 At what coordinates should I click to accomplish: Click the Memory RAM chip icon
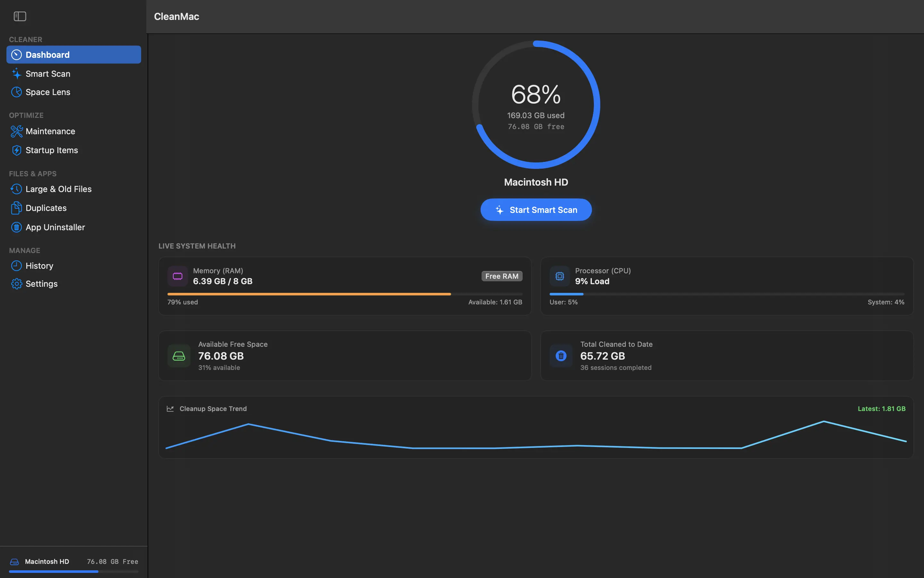[x=177, y=276]
